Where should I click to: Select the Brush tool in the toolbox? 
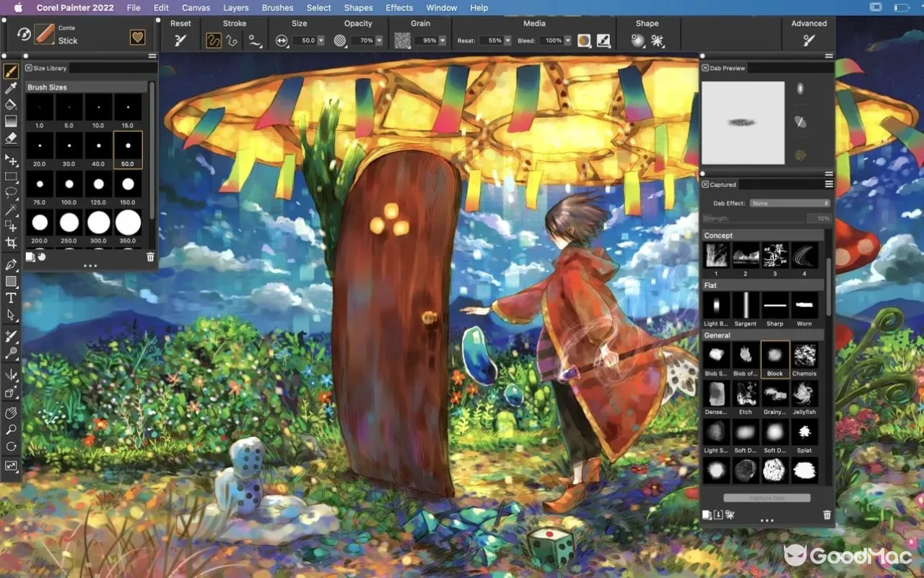coord(11,71)
